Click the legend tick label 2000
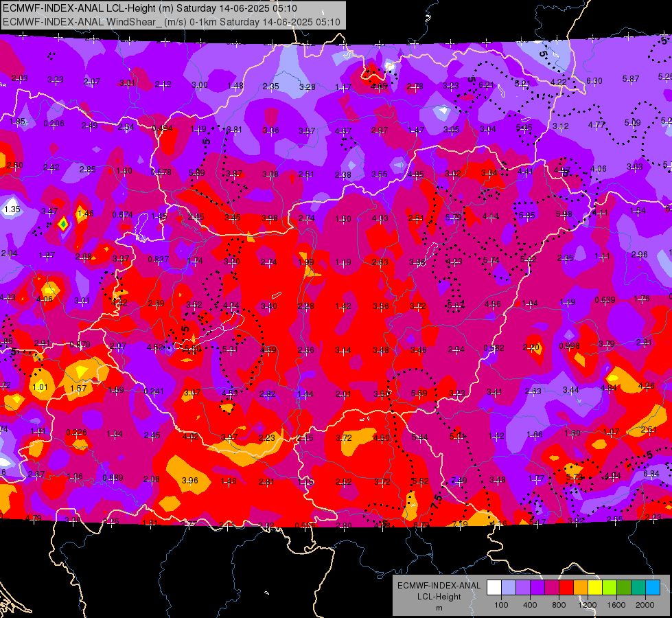 pos(645,605)
